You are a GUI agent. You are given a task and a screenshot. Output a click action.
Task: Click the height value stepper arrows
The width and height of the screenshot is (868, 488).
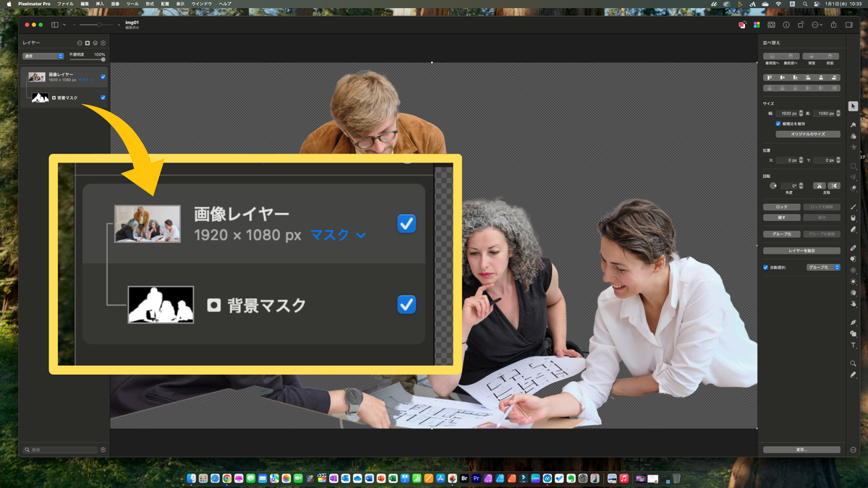click(838, 114)
